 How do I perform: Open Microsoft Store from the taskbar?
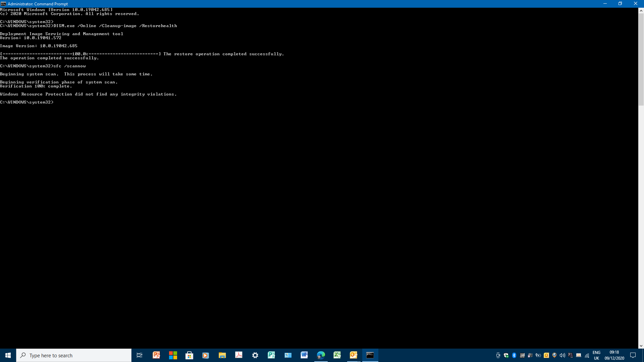click(x=189, y=355)
